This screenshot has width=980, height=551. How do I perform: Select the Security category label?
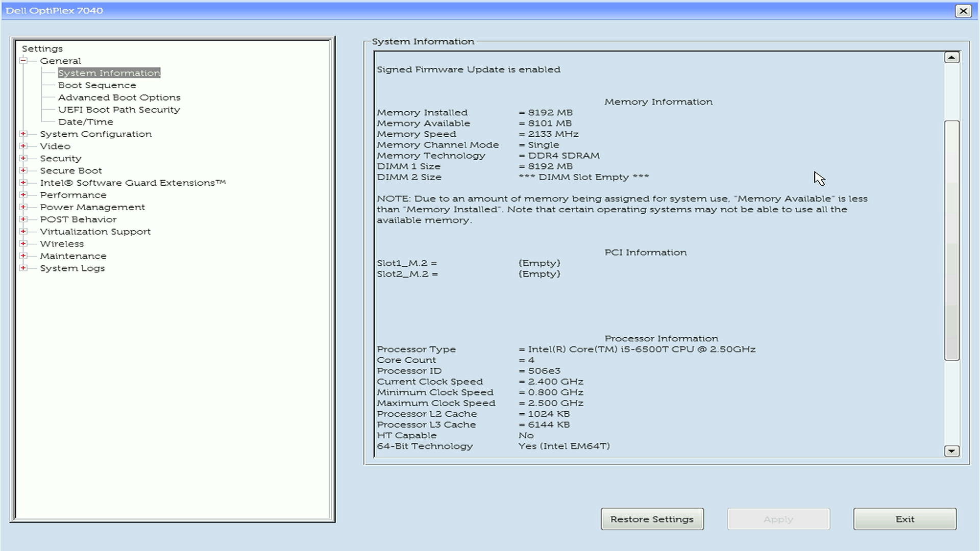point(60,159)
